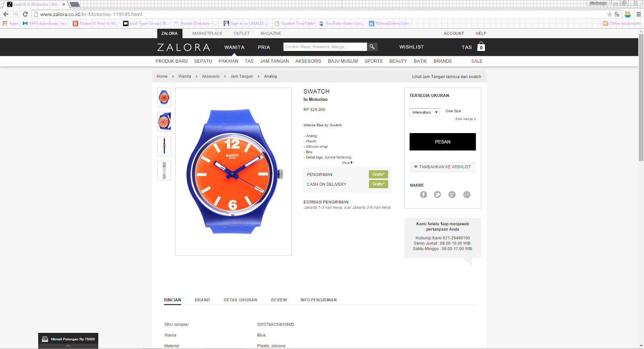Open the MARKETPLACE top tab
Viewport: 644px width, 349px height.
pyautogui.click(x=207, y=33)
